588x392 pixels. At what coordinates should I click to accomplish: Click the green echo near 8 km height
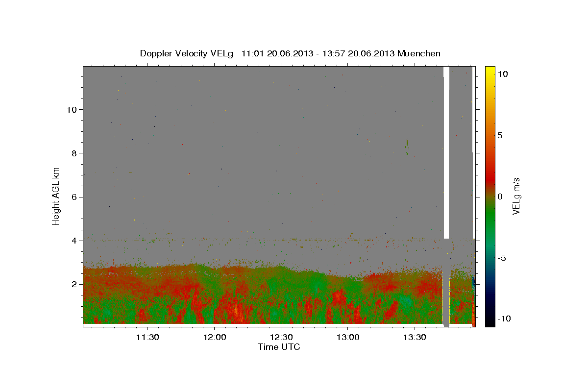pos(407,147)
